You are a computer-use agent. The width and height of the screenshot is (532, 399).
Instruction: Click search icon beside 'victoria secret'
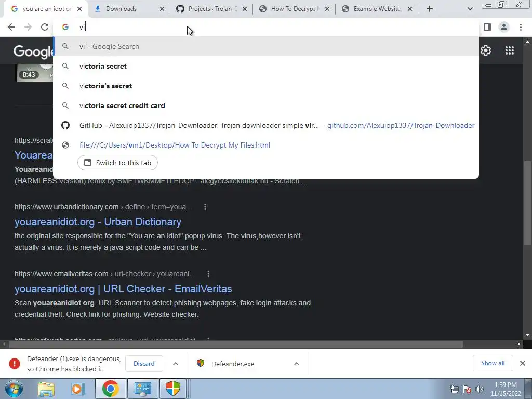click(x=65, y=66)
